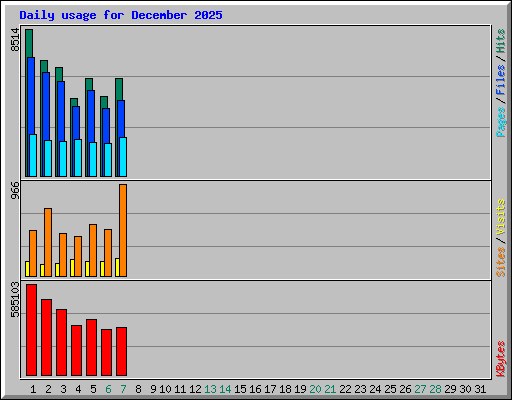This screenshot has height=400, width=512.
Task: Select the red KBytes bar for day 1
Action: 31,330
